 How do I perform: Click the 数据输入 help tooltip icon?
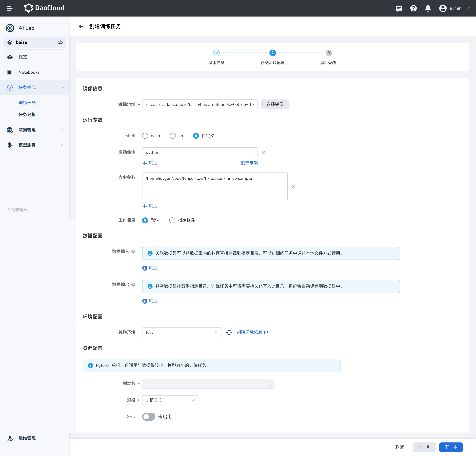[x=133, y=252]
